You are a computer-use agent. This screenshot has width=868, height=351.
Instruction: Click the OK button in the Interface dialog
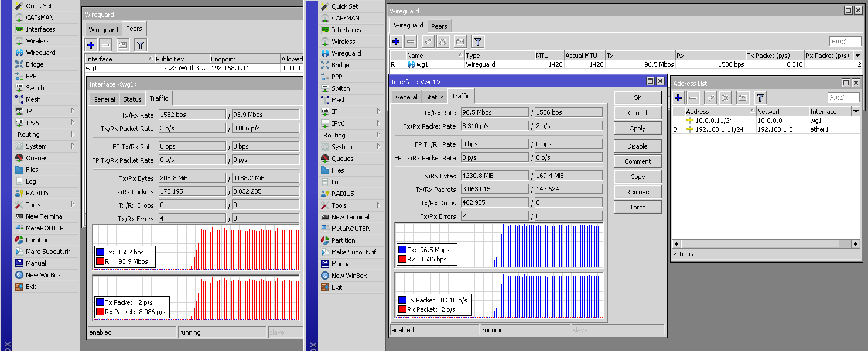point(637,98)
